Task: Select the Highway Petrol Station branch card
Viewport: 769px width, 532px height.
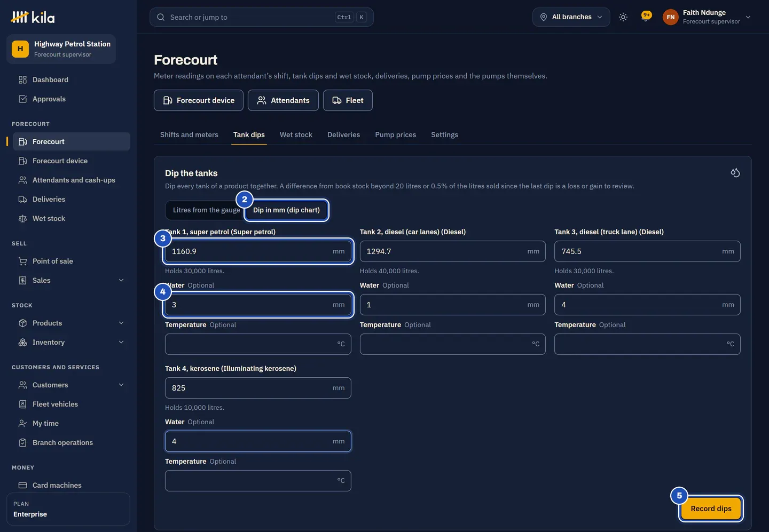Action: coord(61,49)
